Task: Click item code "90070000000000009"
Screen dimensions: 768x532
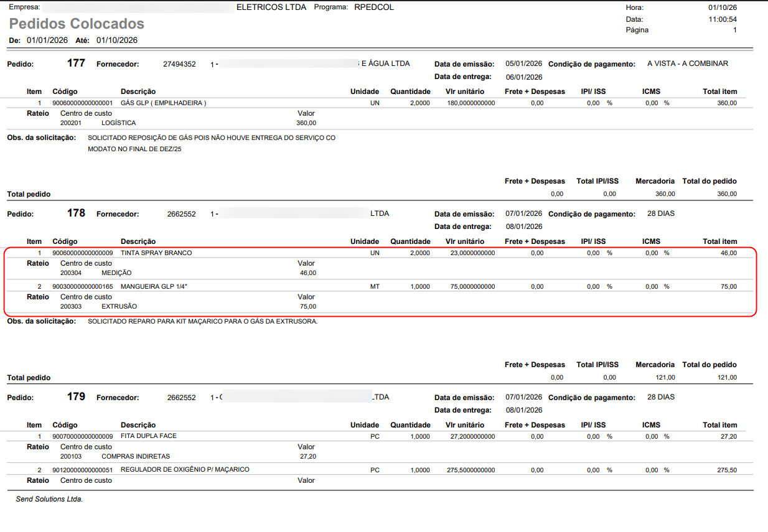Action: tap(83, 437)
